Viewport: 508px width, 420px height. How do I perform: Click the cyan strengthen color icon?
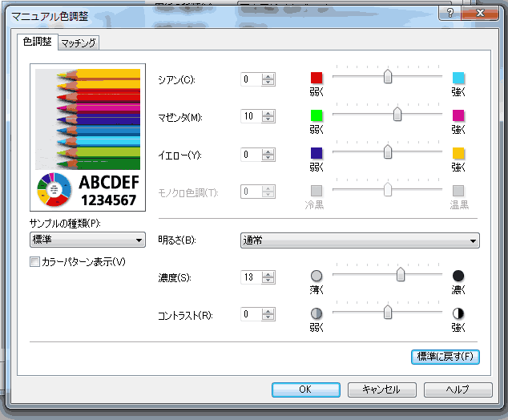[458, 78]
